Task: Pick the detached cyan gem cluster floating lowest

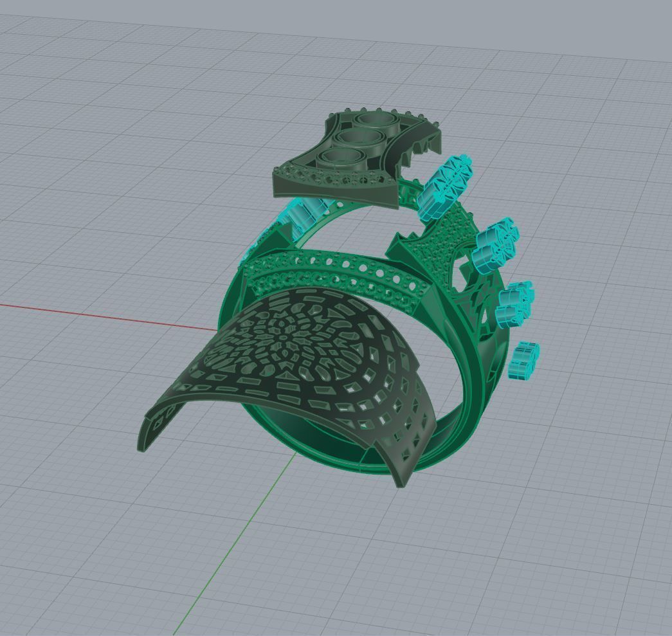Action: tap(523, 360)
